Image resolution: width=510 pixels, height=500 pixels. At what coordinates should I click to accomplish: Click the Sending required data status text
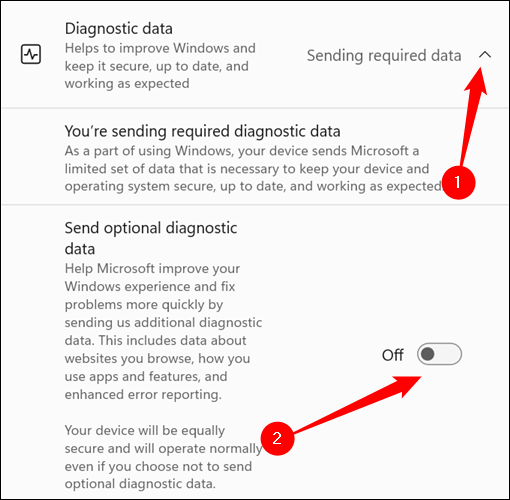(x=384, y=56)
